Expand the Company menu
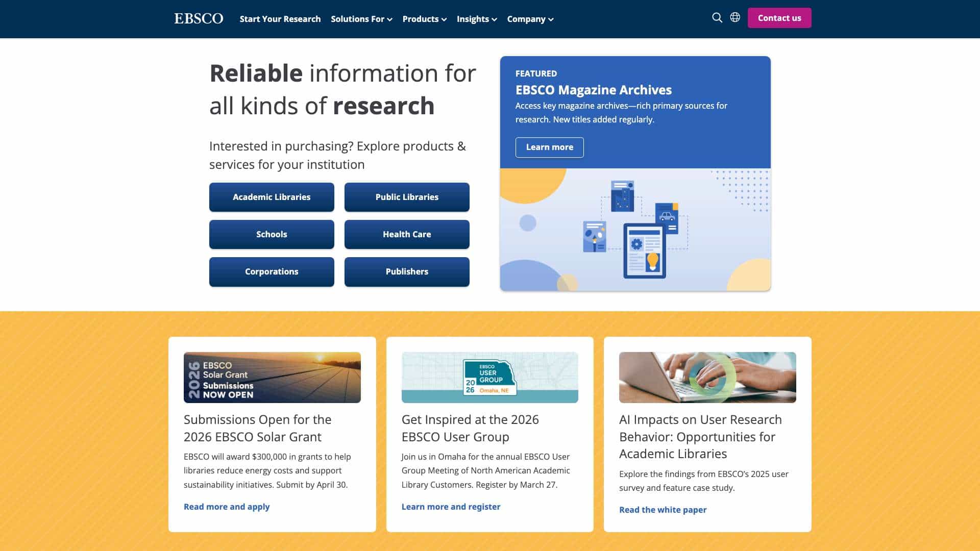Viewport: 980px width, 551px height. tap(530, 19)
